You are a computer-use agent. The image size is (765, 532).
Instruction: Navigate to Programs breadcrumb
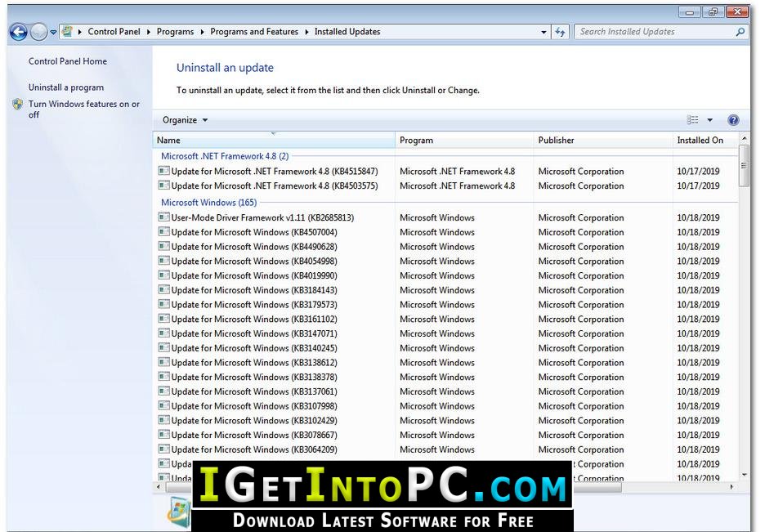point(175,32)
